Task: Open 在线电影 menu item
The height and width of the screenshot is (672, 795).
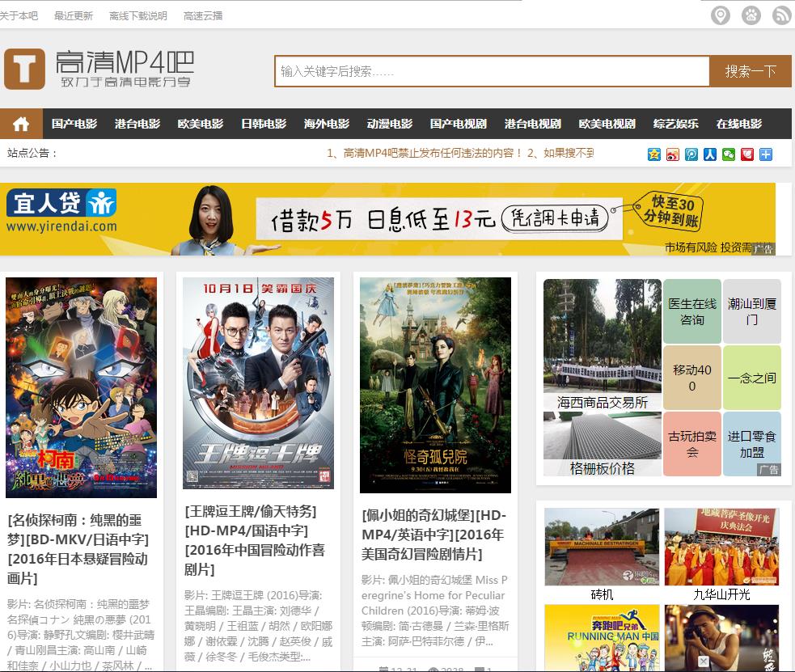Action: [739, 124]
